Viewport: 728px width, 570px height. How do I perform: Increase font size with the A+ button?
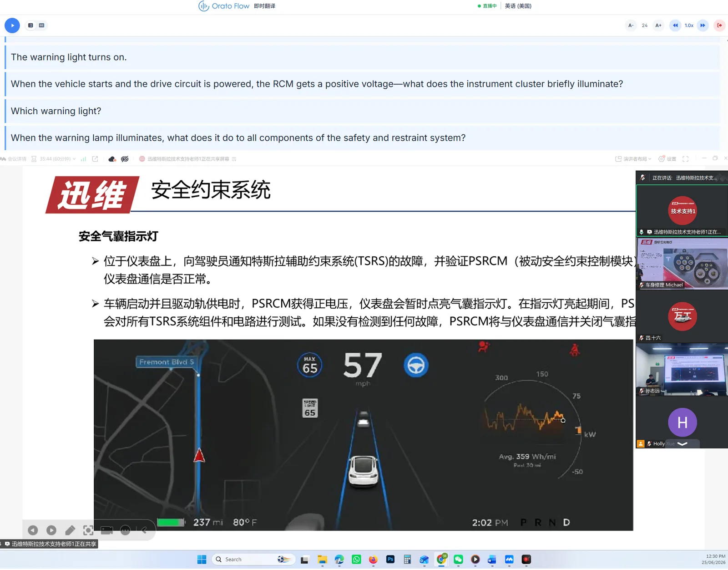658,25
